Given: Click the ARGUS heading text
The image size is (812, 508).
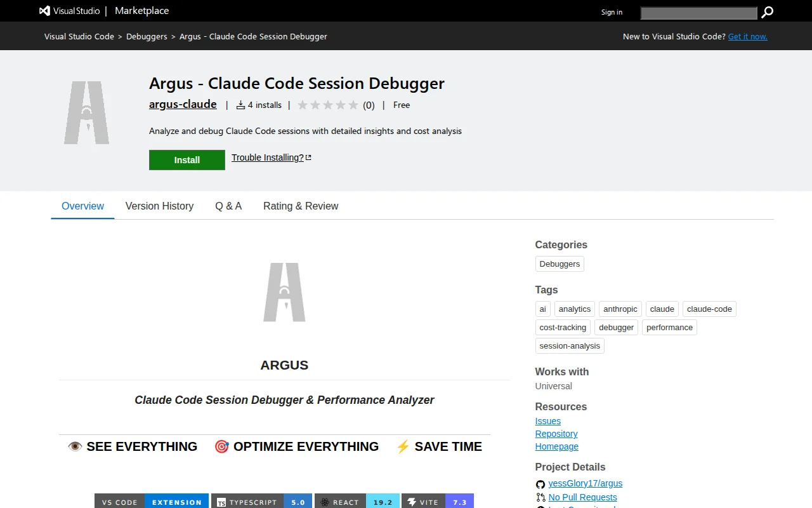Looking at the screenshot, I should [x=284, y=365].
